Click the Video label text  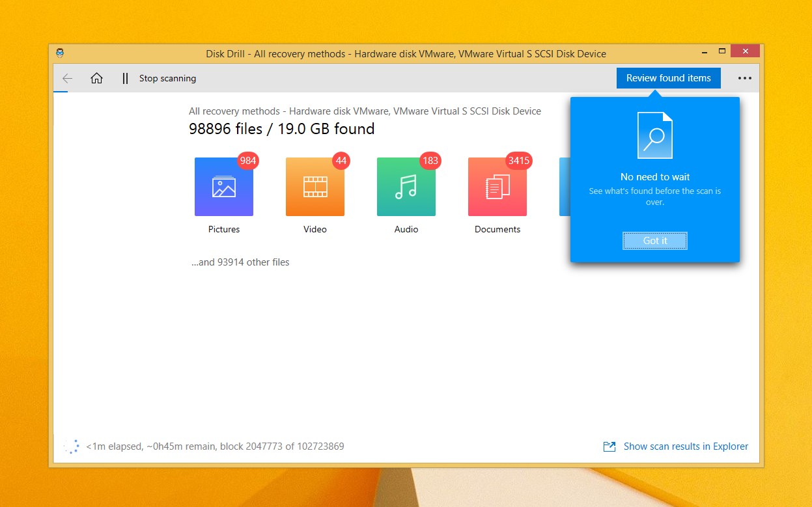click(x=315, y=229)
